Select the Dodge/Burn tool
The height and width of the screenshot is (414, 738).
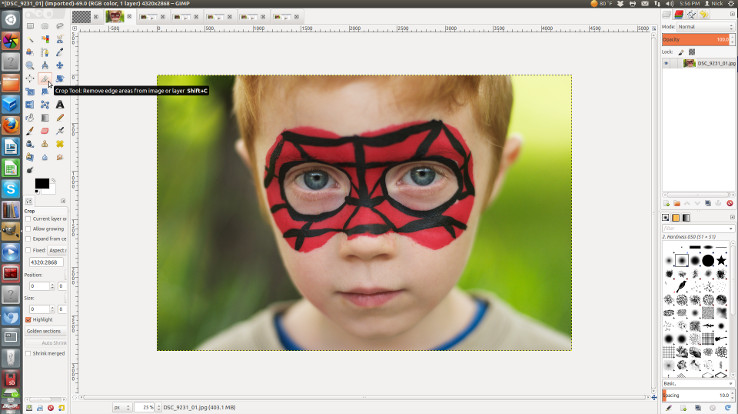coord(30,170)
